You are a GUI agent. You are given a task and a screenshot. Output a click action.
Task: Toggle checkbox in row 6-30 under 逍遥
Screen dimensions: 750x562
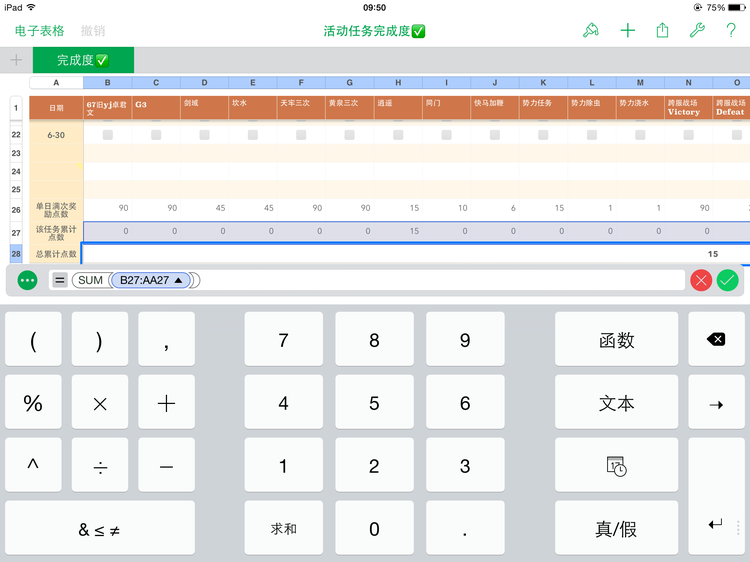[x=398, y=135]
